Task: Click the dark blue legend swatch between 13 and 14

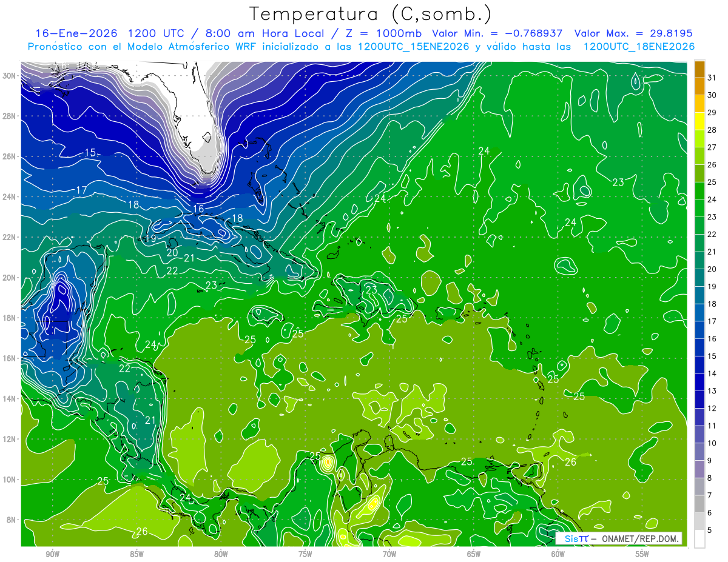Action: coord(699,382)
